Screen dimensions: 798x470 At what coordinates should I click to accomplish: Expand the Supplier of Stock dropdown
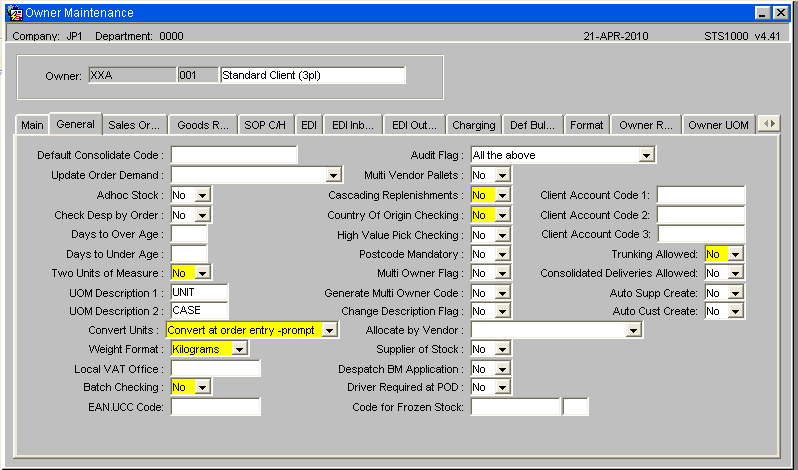point(503,349)
